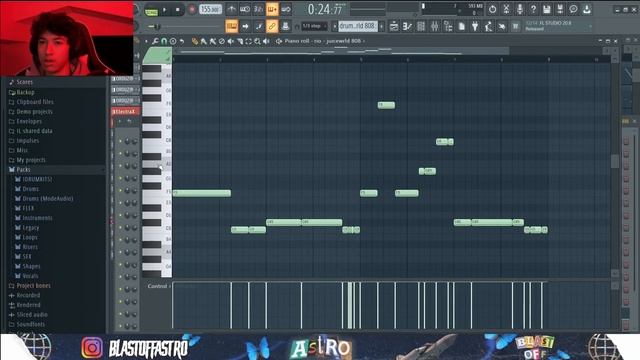Open the chat bubble icon

pyautogui.click(x=573, y=9)
